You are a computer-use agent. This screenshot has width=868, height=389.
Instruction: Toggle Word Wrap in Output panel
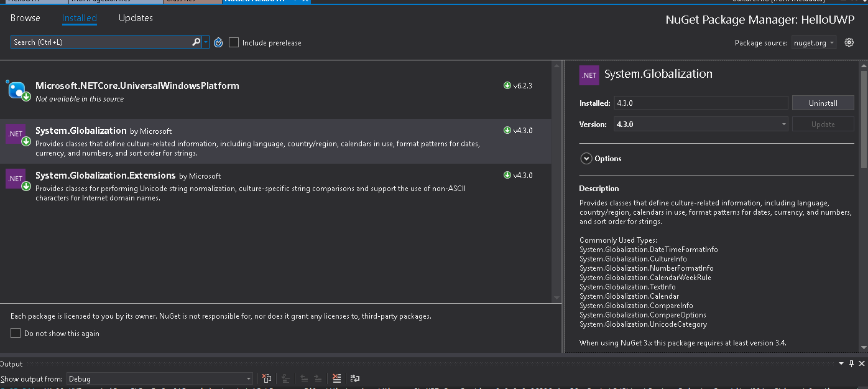pos(355,378)
